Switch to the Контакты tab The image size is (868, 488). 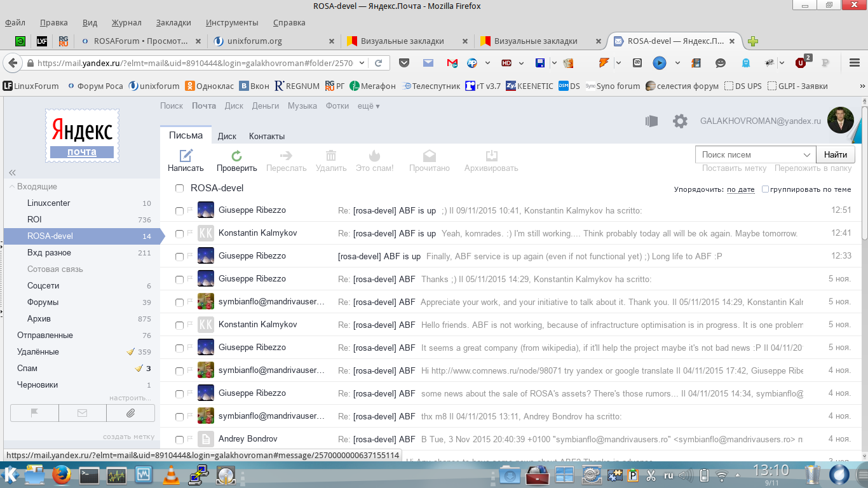[267, 136]
